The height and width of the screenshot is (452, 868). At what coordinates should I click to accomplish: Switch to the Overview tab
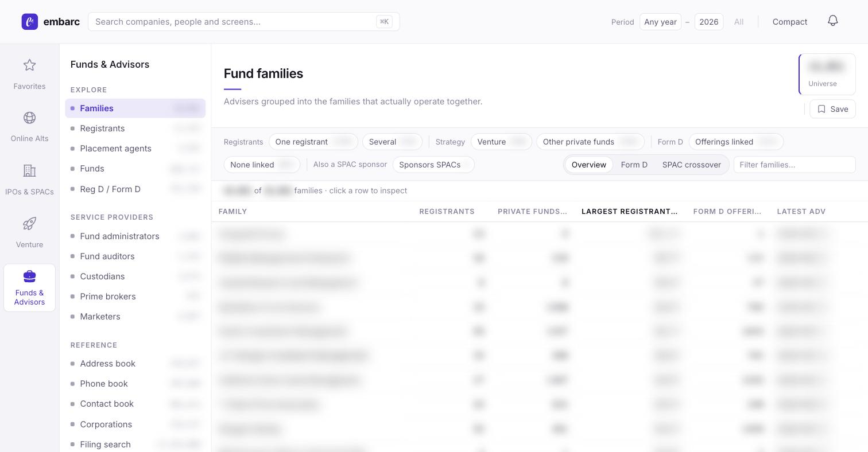coord(589,165)
